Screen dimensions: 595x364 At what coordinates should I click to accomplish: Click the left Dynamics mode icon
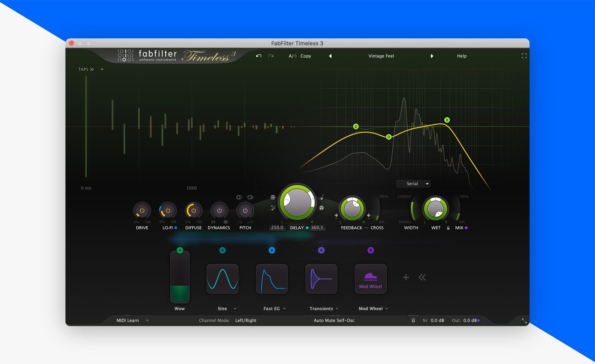(213, 222)
